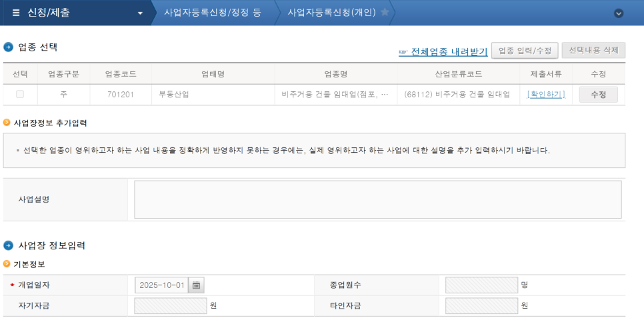Check the 선택 checkbox for row 701201

pyautogui.click(x=20, y=94)
